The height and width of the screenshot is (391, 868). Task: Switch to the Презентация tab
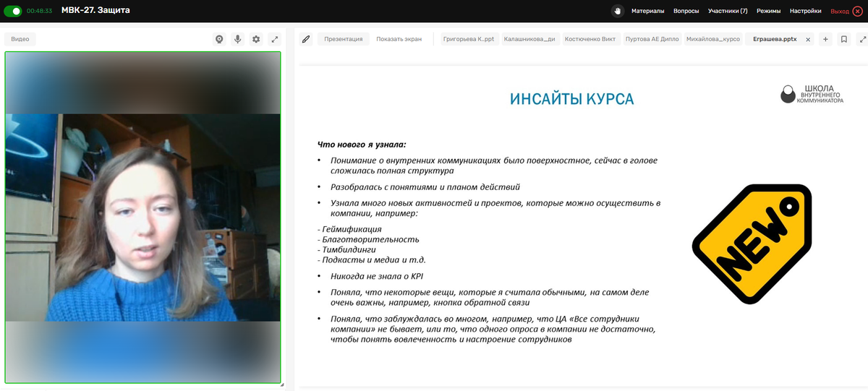(x=344, y=39)
